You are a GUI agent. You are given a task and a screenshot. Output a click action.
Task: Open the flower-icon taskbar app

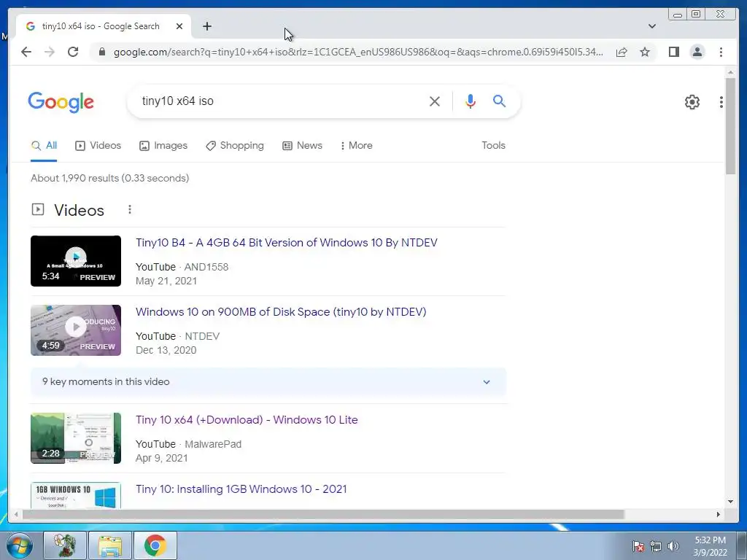(x=65, y=545)
